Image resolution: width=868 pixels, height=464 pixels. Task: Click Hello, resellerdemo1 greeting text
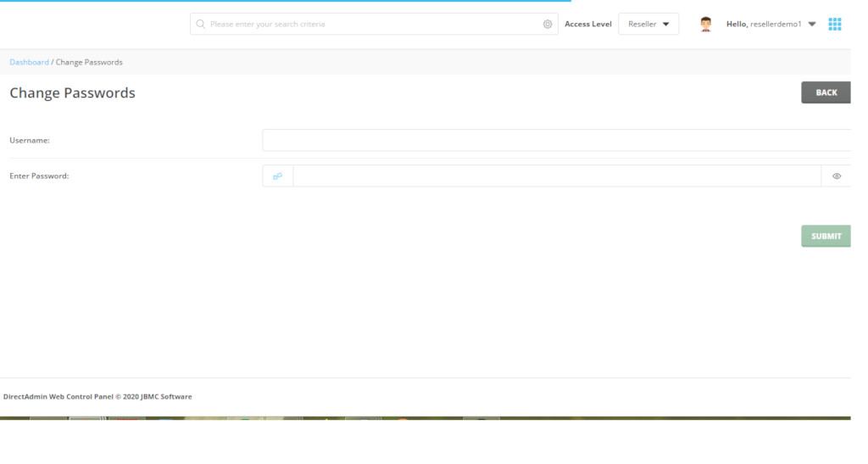764,24
